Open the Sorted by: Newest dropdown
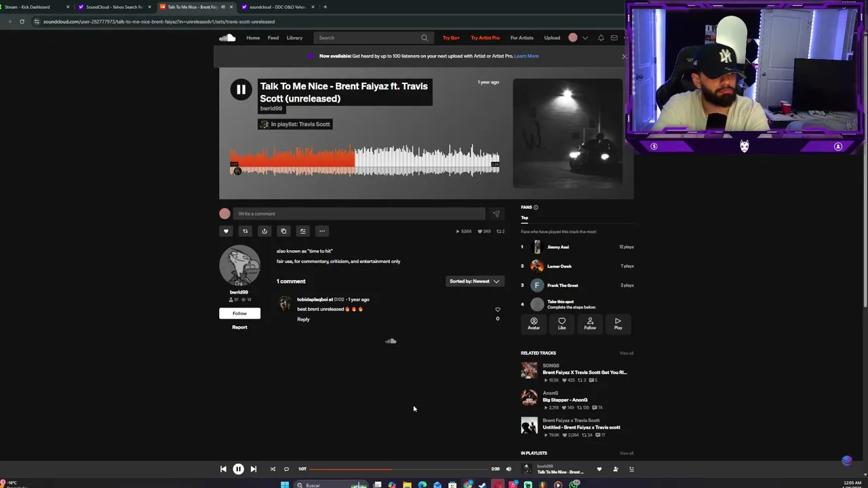The height and width of the screenshot is (488, 868). click(474, 281)
